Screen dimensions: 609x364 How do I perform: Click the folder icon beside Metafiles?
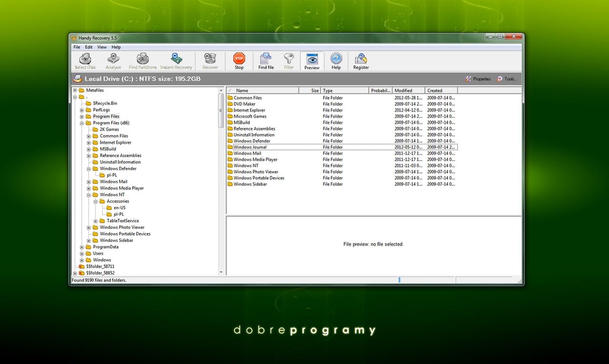point(81,90)
